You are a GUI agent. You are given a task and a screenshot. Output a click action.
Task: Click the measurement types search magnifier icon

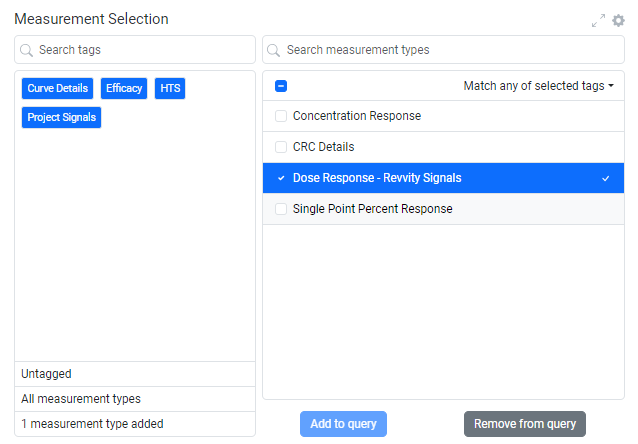coord(275,50)
